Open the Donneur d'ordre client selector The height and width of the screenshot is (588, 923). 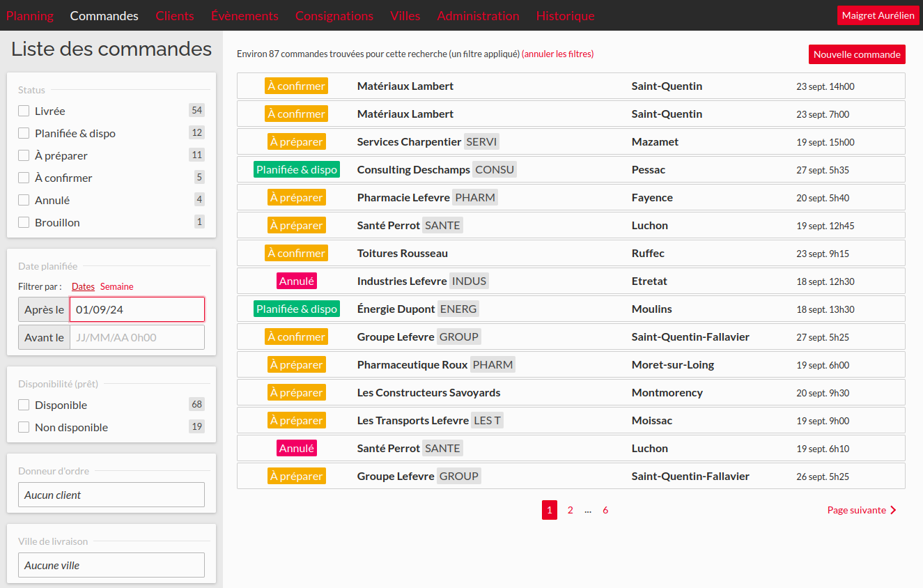[x=111, y=495]
